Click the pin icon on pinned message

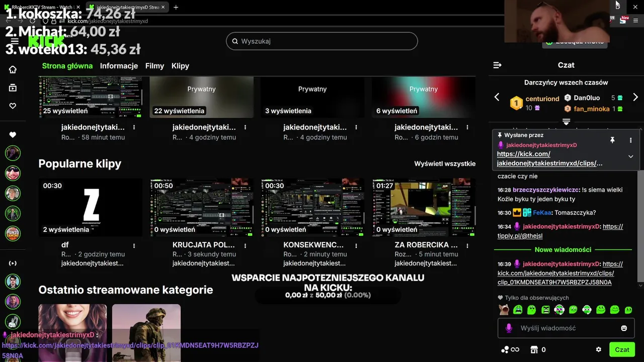click(x=612, y=140)
